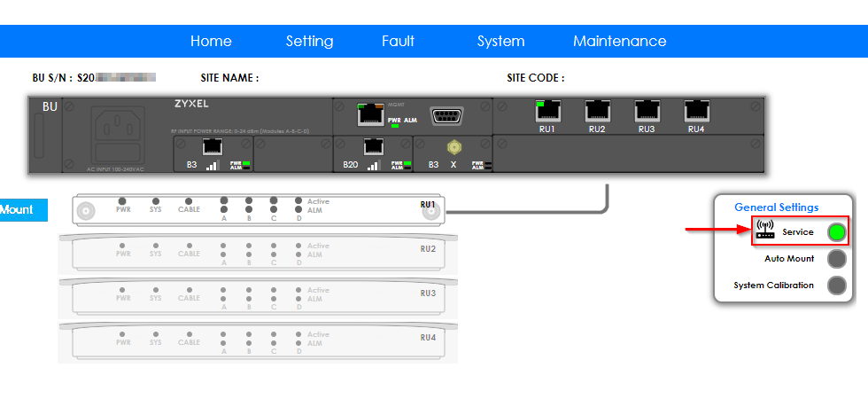This screenshot has width=868, height=399.
Task: Select the RU3 unit panel label
Action: [x=428, y=293]
